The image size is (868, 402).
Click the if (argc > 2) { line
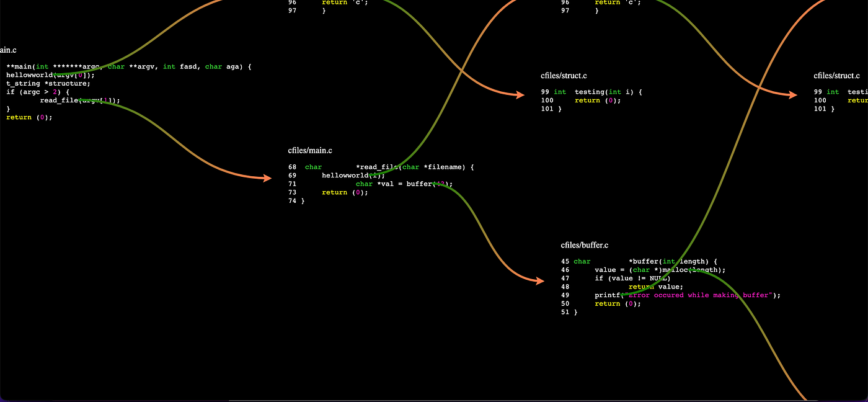[x=38, y=92]
